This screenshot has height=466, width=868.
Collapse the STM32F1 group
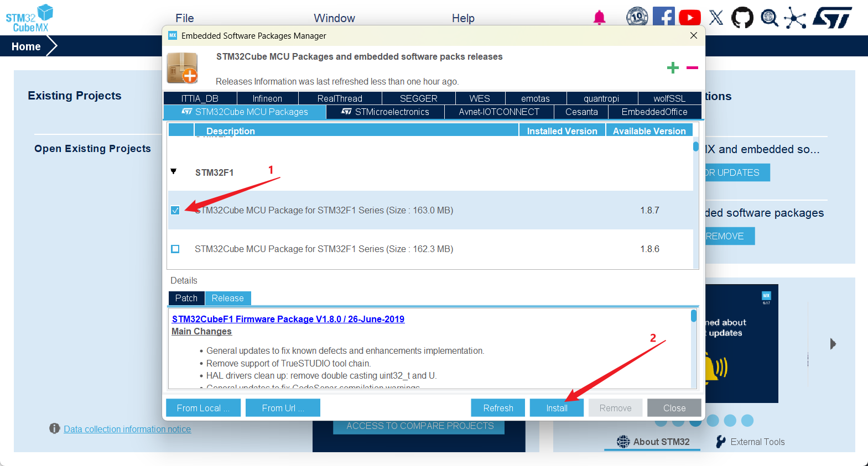[x=174, y=171]
